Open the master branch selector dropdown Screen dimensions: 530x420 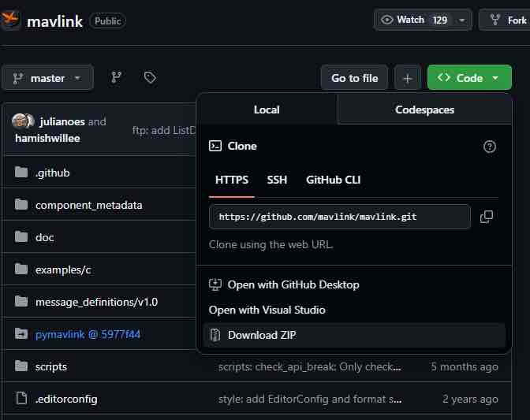47,78
